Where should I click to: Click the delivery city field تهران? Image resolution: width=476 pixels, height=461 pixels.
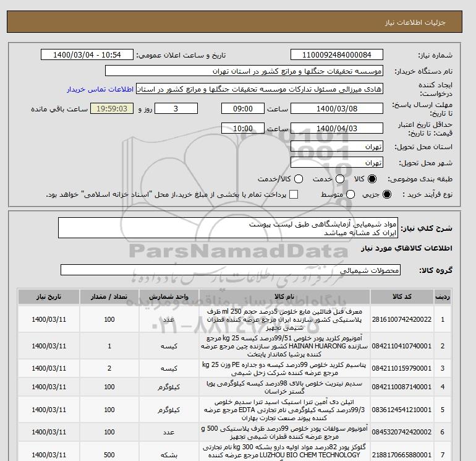337,162
